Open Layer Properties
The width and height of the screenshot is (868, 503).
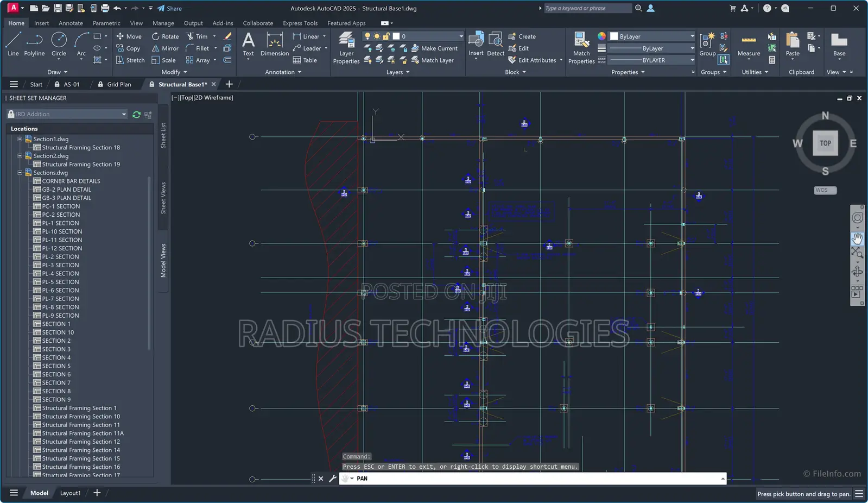coord(346,48)
